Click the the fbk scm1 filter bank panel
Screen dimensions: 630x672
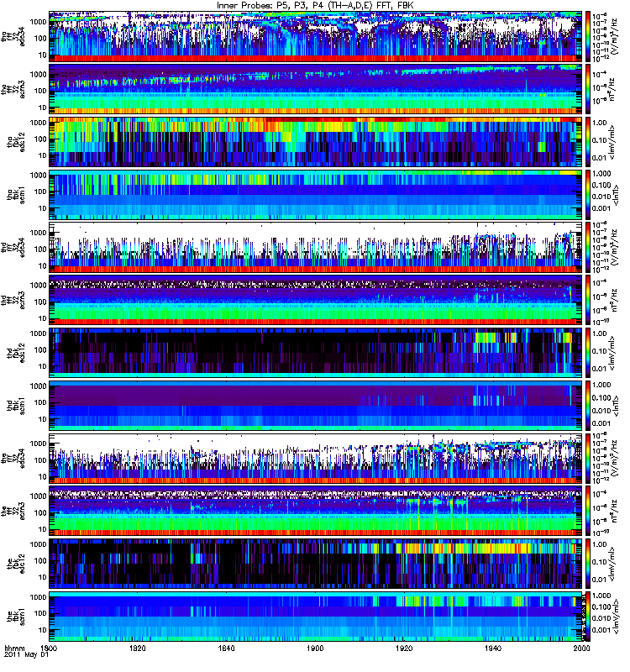316,617
